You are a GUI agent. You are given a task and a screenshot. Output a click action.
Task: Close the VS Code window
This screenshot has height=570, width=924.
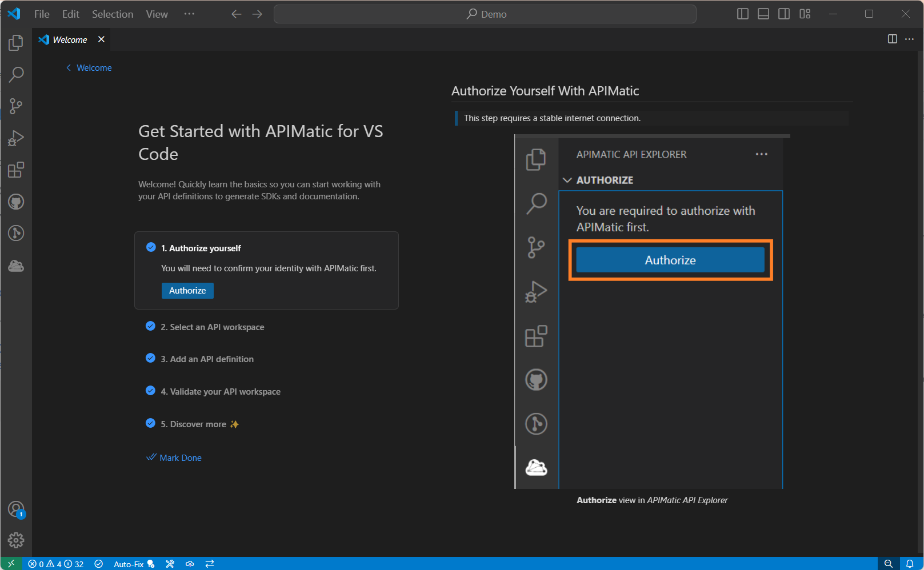click(906, 14)
